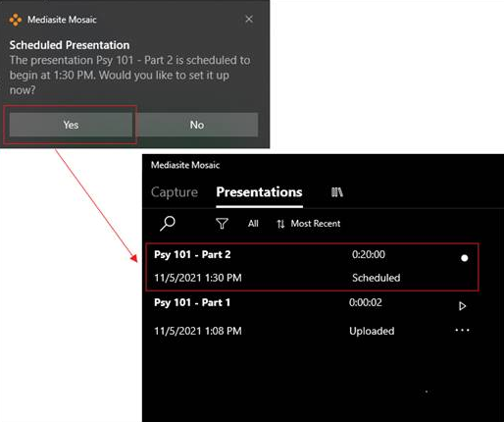This screenshot has width=504, height=422.
Task: Open the filter funnel icon
Action: tap(222, 224)
